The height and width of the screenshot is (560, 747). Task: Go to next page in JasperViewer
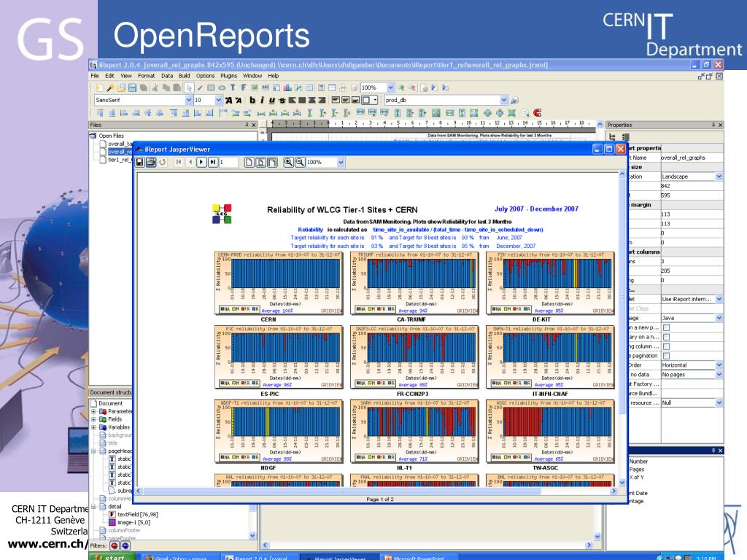click(201, 163)
